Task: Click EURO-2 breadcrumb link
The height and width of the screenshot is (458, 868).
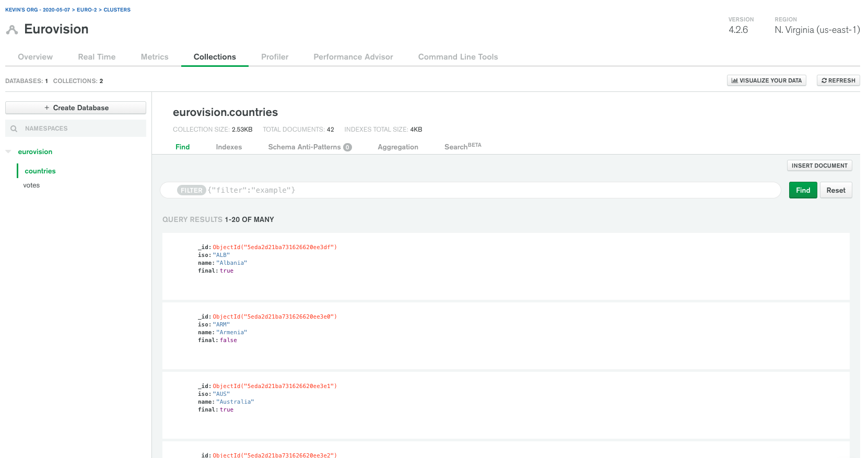Action: (87, 10)
